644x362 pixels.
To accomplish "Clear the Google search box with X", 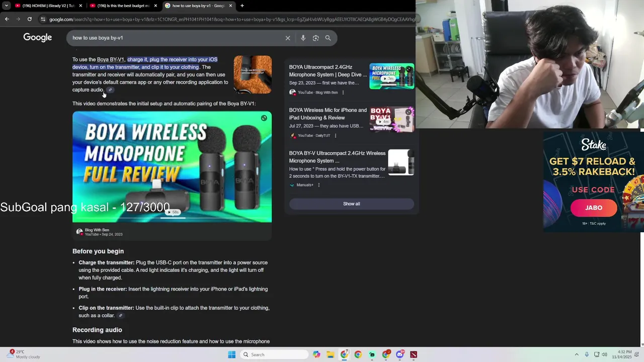I will 288,38.
